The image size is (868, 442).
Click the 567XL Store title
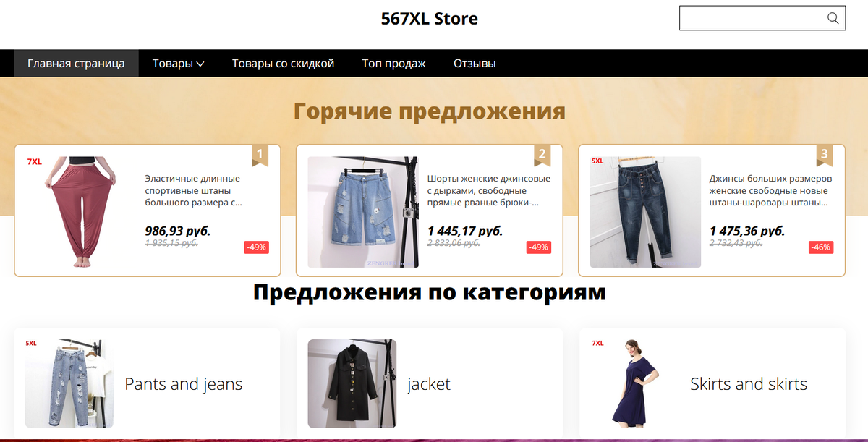click(x=430, y=19)
